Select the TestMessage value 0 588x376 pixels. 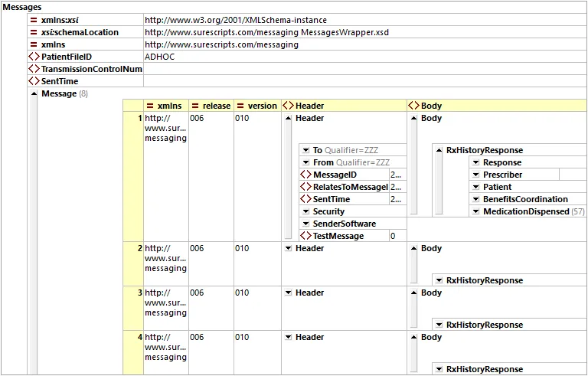coord(393,236)
